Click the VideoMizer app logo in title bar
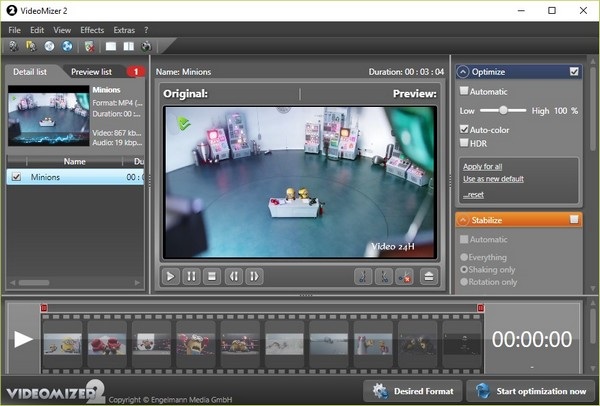This screenshot has width=600, height=406. click(x=12, y=11)
